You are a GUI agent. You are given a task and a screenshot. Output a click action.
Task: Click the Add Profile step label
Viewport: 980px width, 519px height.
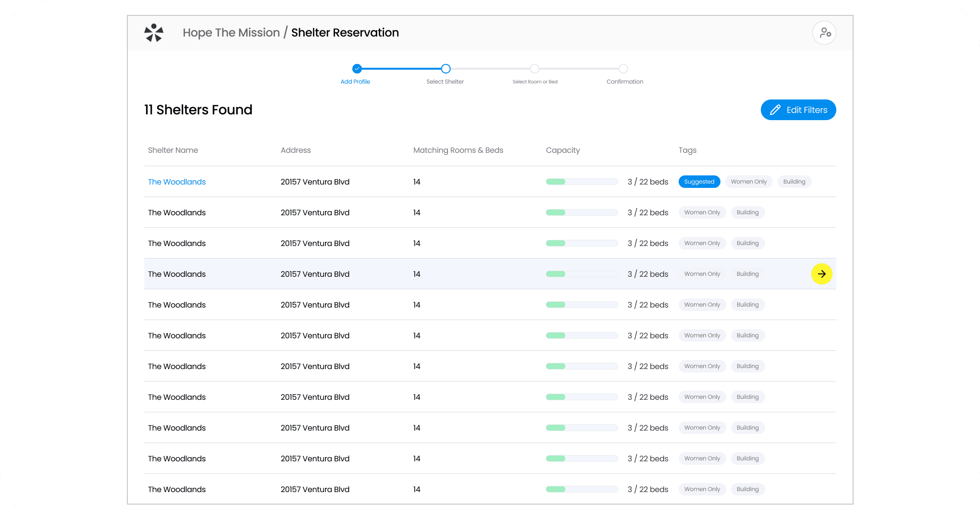[355, 82]
